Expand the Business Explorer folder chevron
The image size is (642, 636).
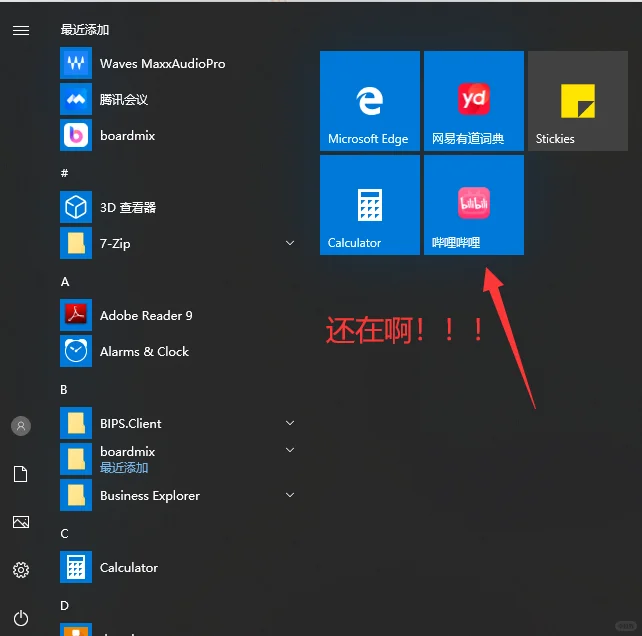pyautogui.click(x=290, y=495)
